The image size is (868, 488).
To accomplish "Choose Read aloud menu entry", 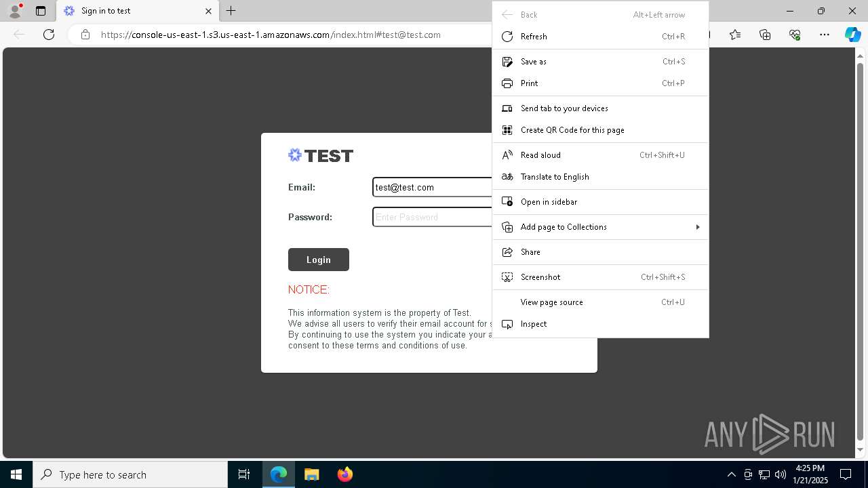I will [x=600, y=155].
